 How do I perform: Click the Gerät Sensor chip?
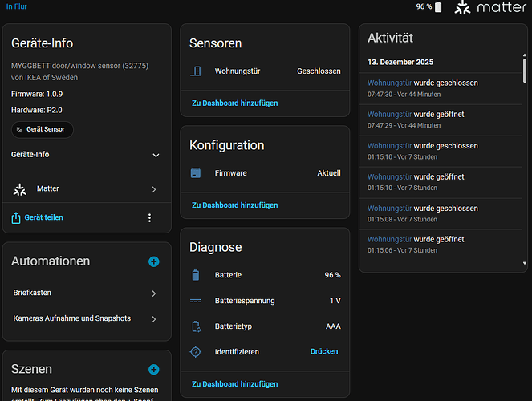pyautogui.click(x=43, y=129)
